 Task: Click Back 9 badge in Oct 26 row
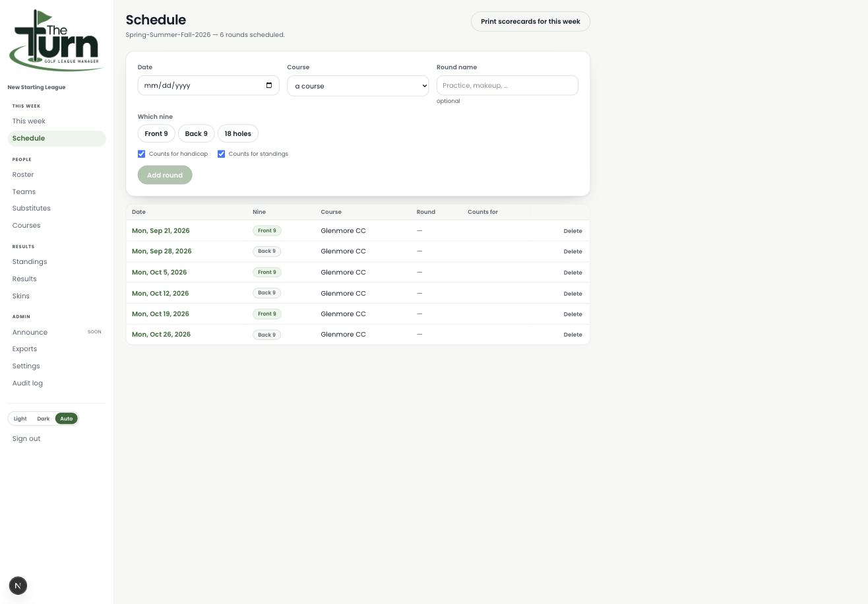click(x=266, y=335)
